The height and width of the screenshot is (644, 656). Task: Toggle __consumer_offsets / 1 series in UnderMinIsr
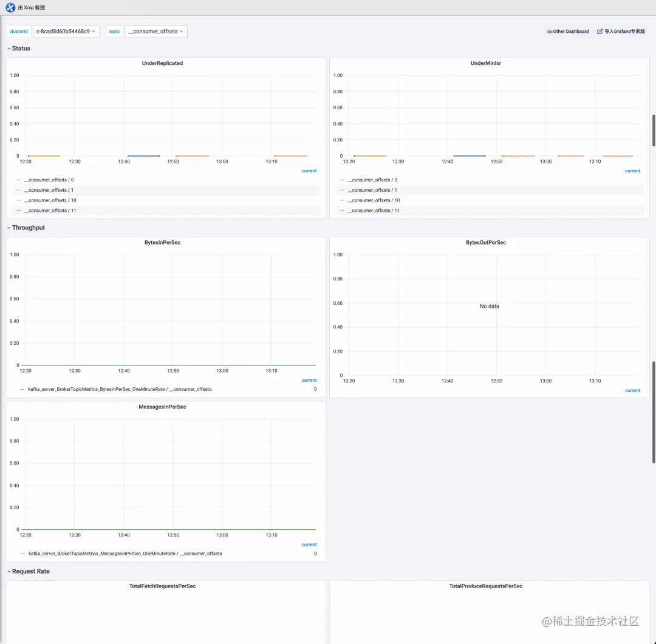[x=372, y=190]
